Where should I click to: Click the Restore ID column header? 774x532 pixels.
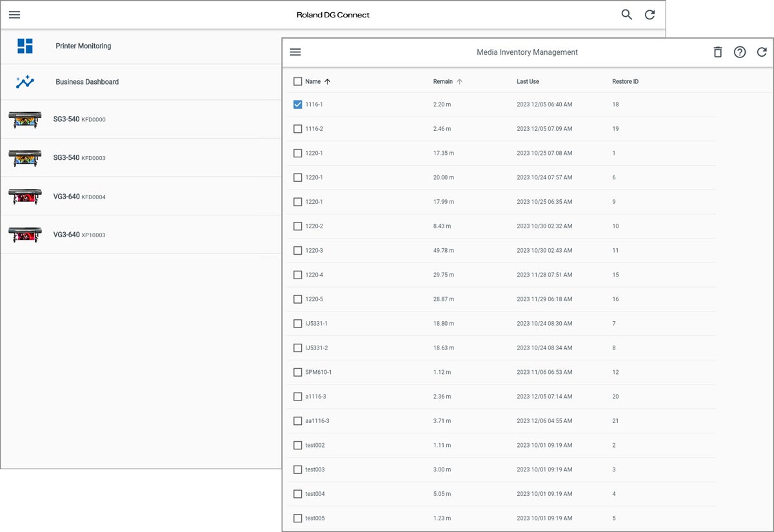click(625, 82)
